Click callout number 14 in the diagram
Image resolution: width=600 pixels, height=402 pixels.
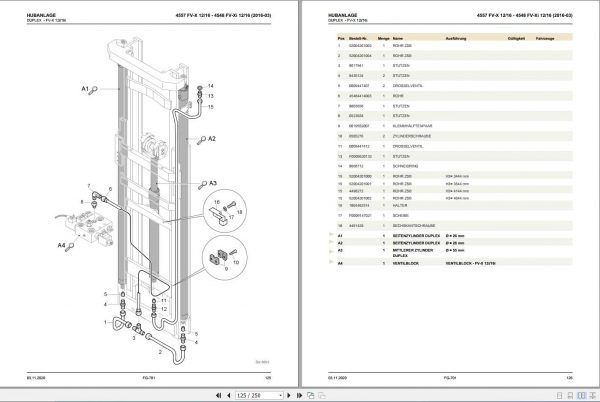tap(210, 86)
